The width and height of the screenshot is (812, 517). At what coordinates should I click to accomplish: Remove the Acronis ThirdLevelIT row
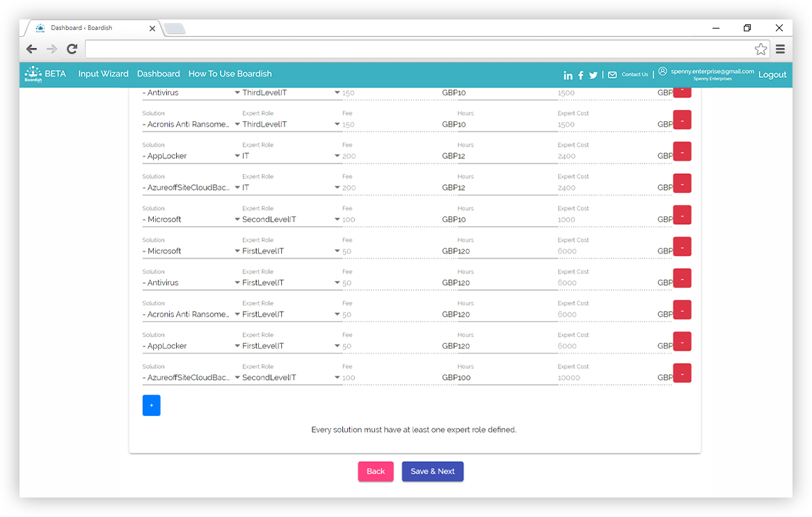coord(682,120)
